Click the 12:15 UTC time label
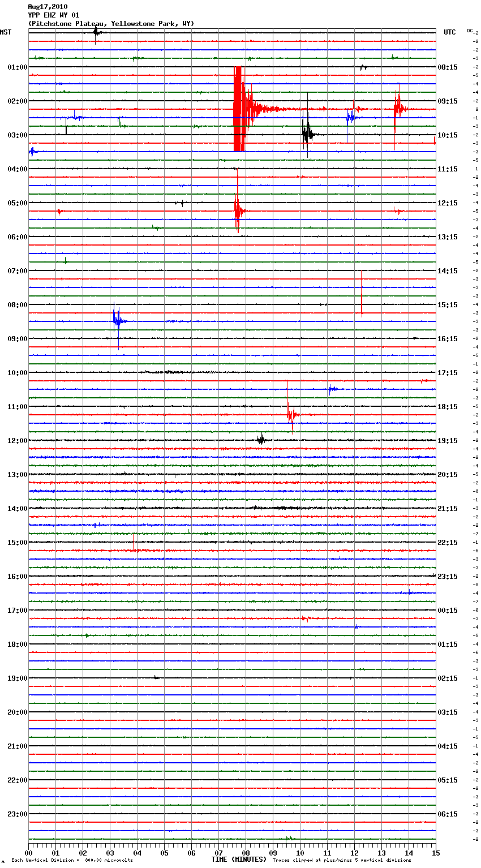The width and height of the screenshot is (481, 868). tap(448, 203)
